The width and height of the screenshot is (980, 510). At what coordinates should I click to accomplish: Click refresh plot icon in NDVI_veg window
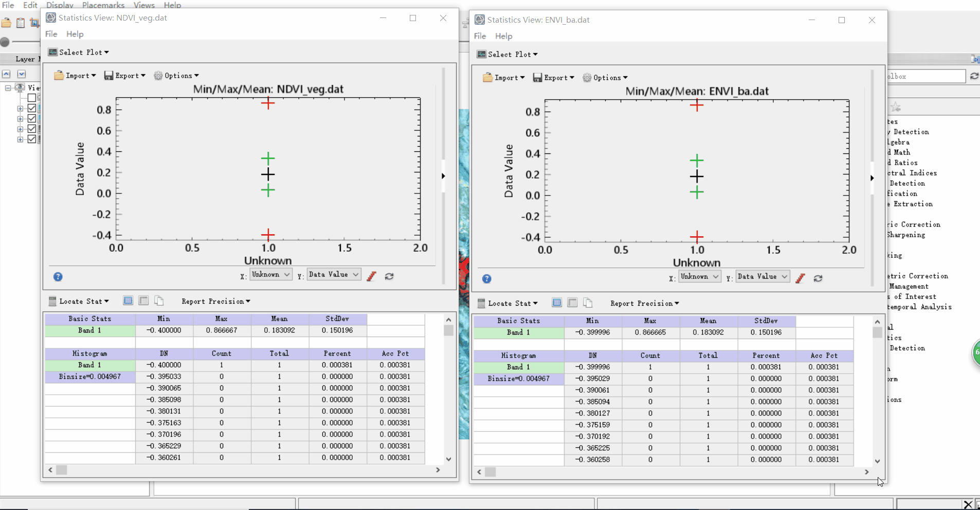389,276
